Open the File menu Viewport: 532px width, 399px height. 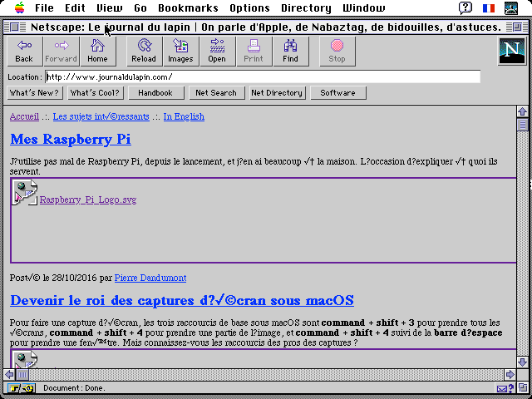click(44, 7)
